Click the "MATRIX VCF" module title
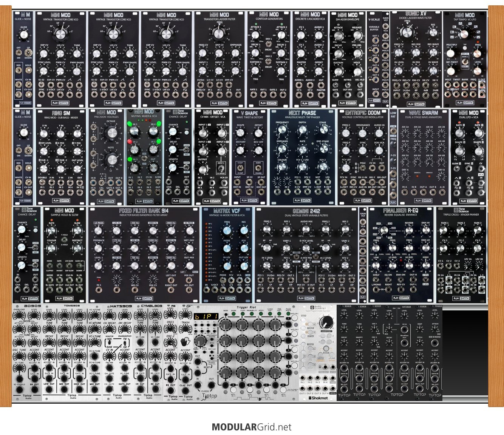This screenshot has width=504, height=435. click(x=227, y=211)
